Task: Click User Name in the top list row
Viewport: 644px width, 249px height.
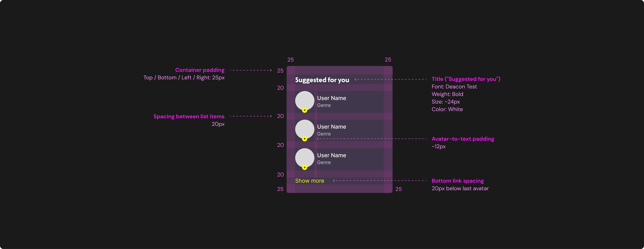Action: (331, 98)
